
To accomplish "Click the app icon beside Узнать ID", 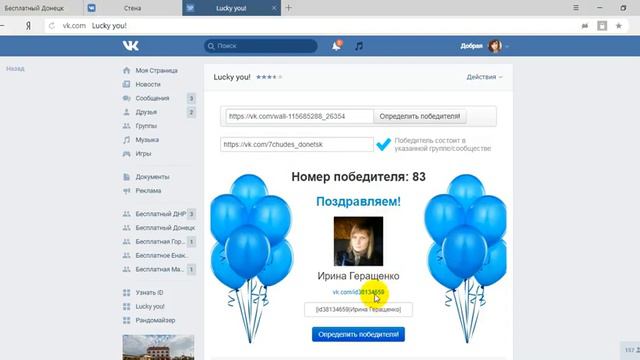I will (x=127, y=293).
